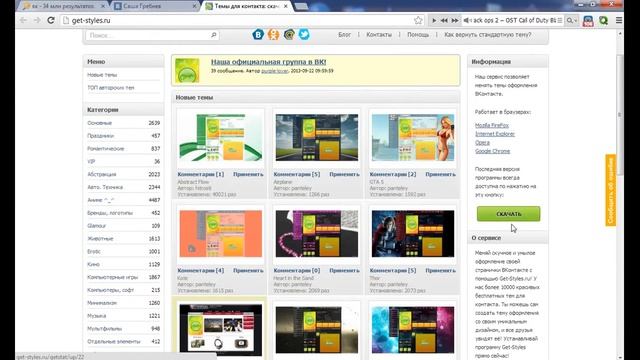
Task: Select the Основные category
Action: point(99,123)
